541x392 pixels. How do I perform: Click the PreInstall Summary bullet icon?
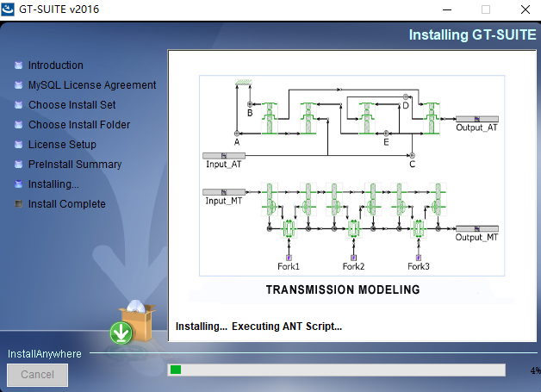click(18, 165)
